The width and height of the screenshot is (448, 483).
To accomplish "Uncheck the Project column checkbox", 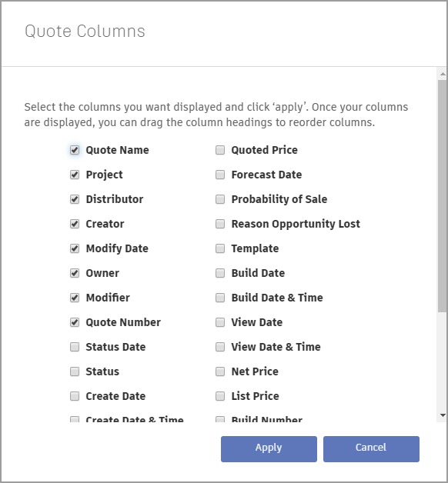I will (x=75, y=175).
